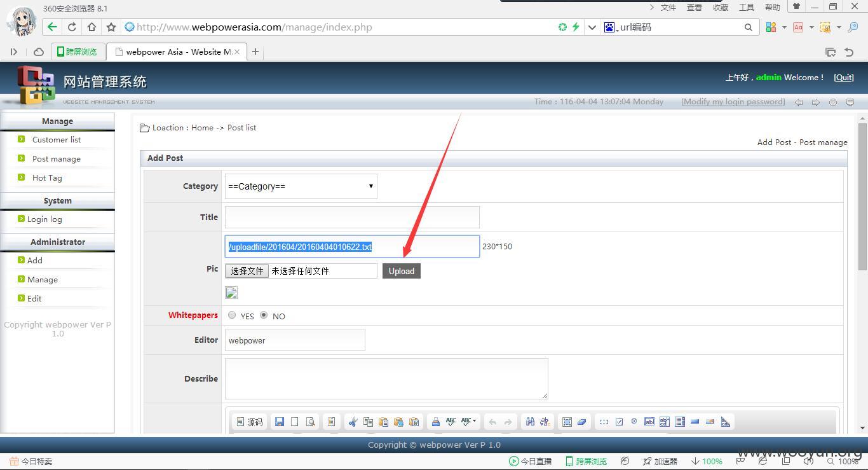Click the Cut scissors icon in editor
Image resolution: width=868 pixels, height=470 pixels.
(353, 422)
